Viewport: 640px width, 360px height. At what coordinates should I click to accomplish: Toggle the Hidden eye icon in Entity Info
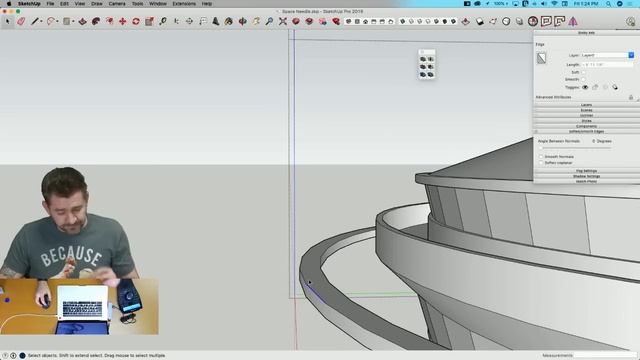[585, 87]
